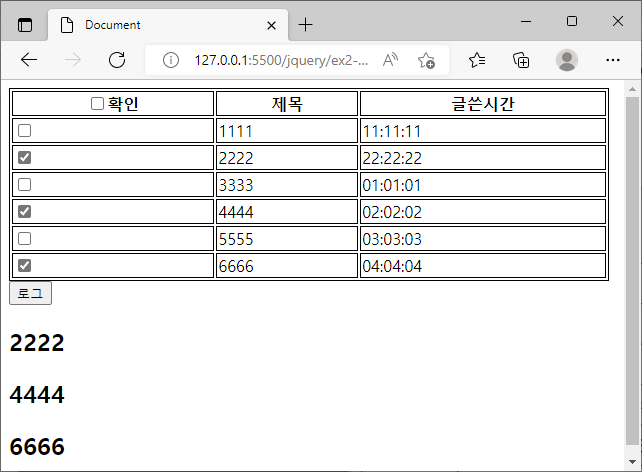Viewport: 642px width, 472px height.
Task: Open a new tab with the plus button
Action: coord(305,25)
